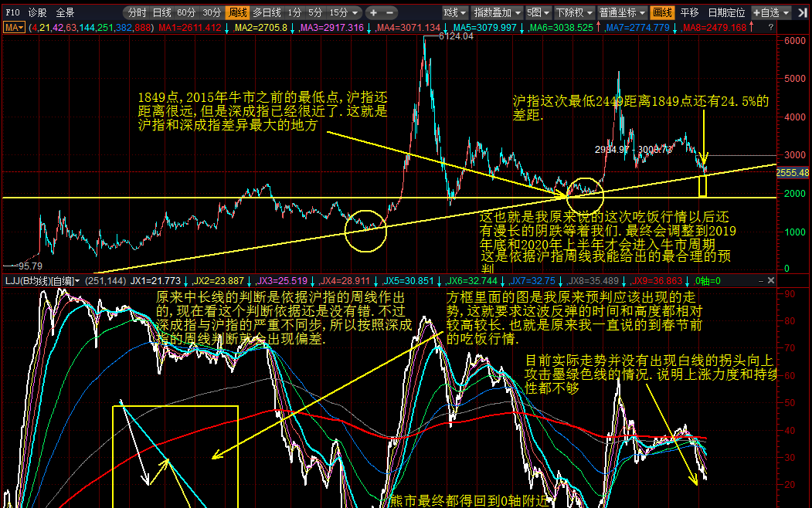The height and width of the screenshot is (508, 812).
Task: Switch to 日线 daily chart
Action: pos(162,12)
